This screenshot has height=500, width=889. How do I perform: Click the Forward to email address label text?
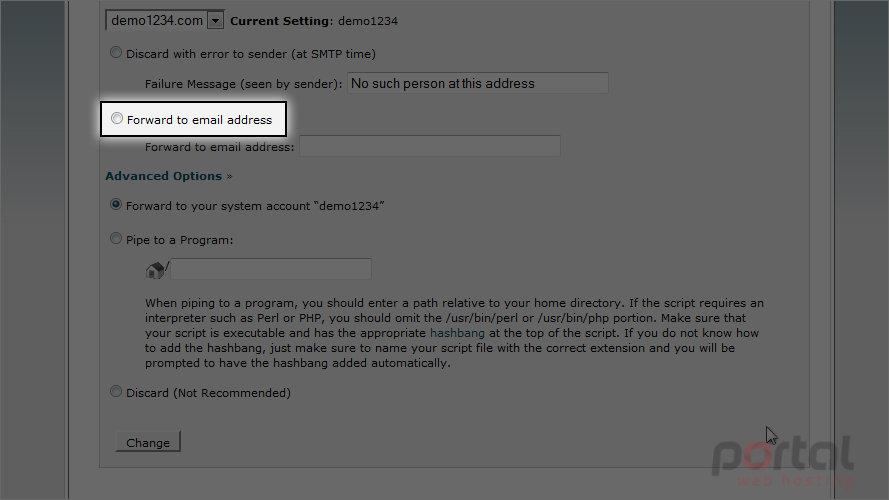click(200, 120)
